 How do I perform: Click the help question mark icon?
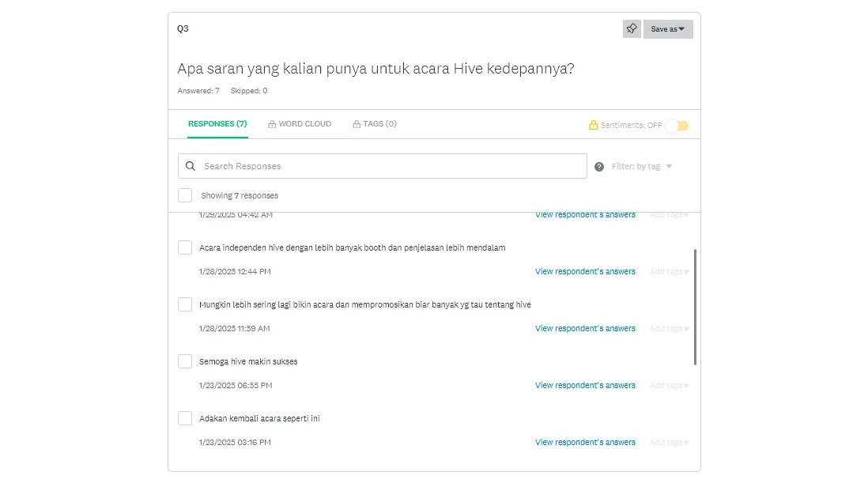[599, 167]
